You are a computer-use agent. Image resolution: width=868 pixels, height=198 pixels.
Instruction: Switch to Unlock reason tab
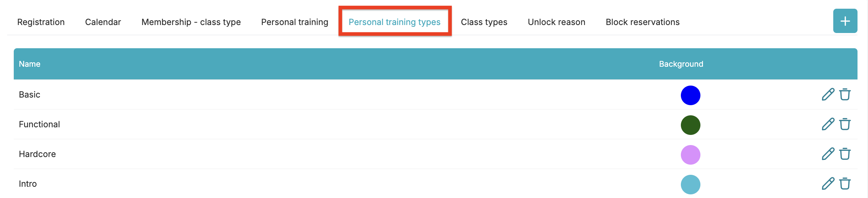(556, 22)
